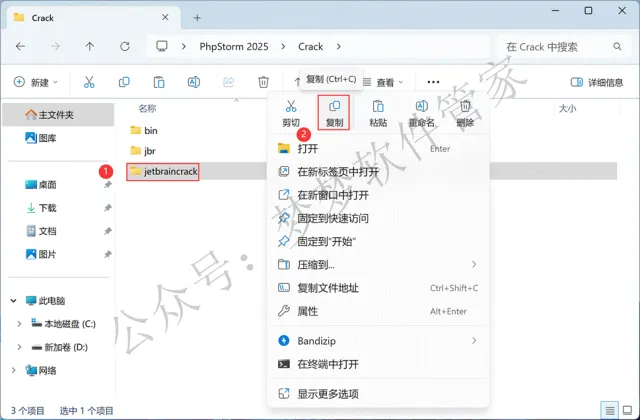Click the chevron after Crack in the address bar
640x420 pixels.
(x=338, y=47)
